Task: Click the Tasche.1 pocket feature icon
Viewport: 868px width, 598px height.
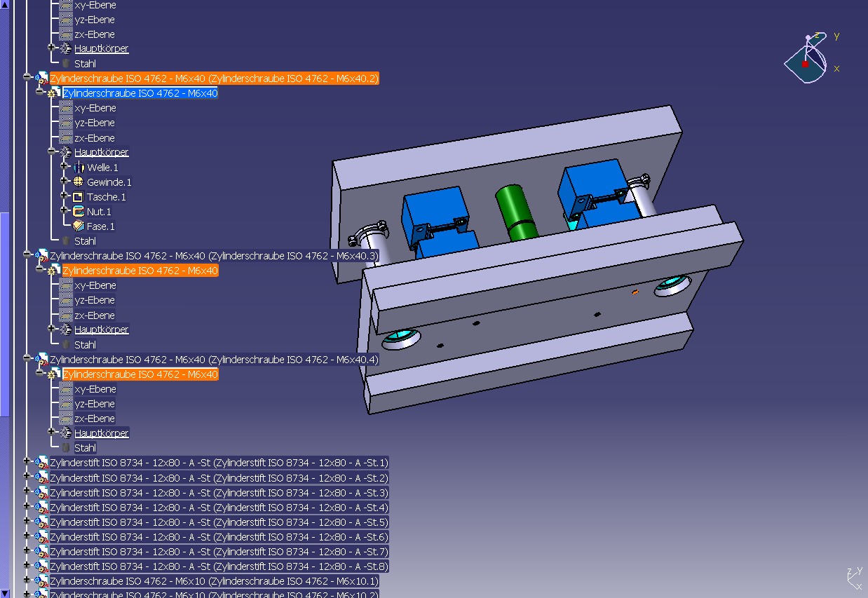Action: tap(79, 197)
